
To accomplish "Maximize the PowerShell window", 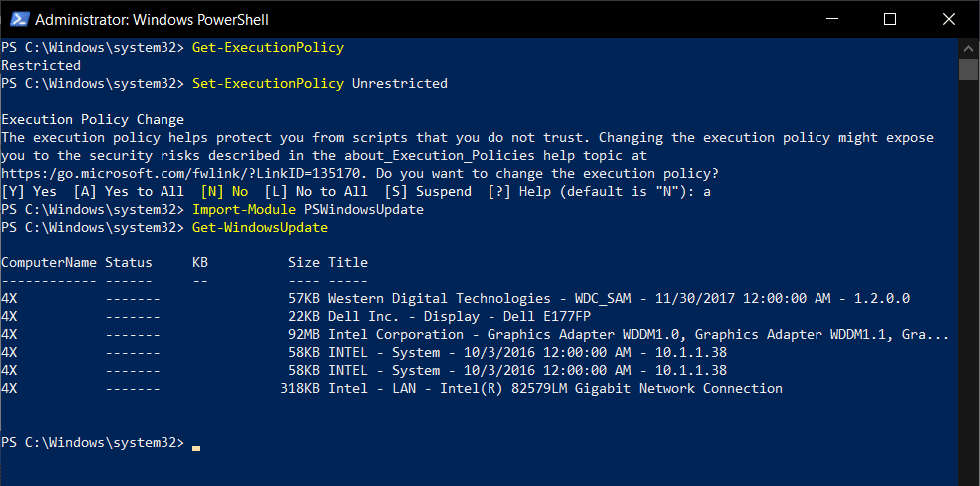I will [x=890, y=19].
